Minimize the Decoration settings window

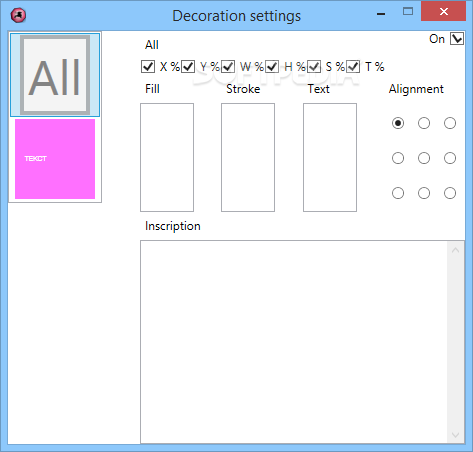tap(381, 14)
